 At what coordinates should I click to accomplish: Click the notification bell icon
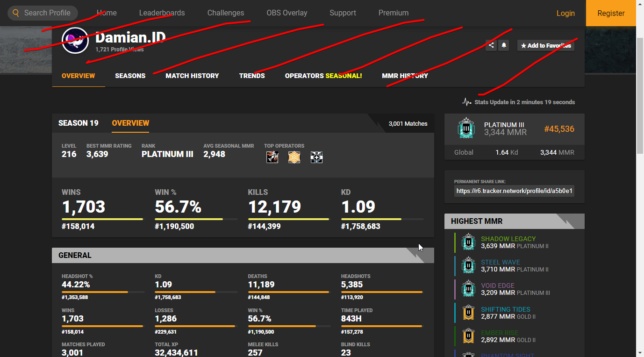(504, 45)
